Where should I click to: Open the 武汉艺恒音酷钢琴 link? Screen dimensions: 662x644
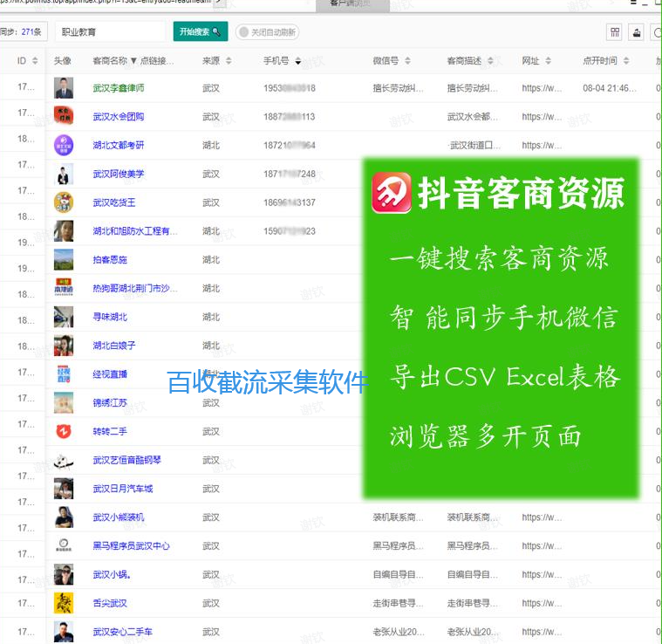[127, 460]
